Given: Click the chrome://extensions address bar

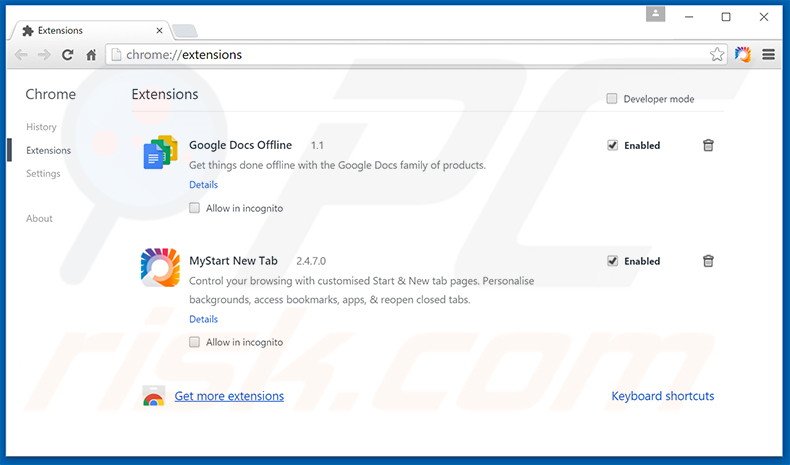Looking at the screenshot, I should coord(400,55).
